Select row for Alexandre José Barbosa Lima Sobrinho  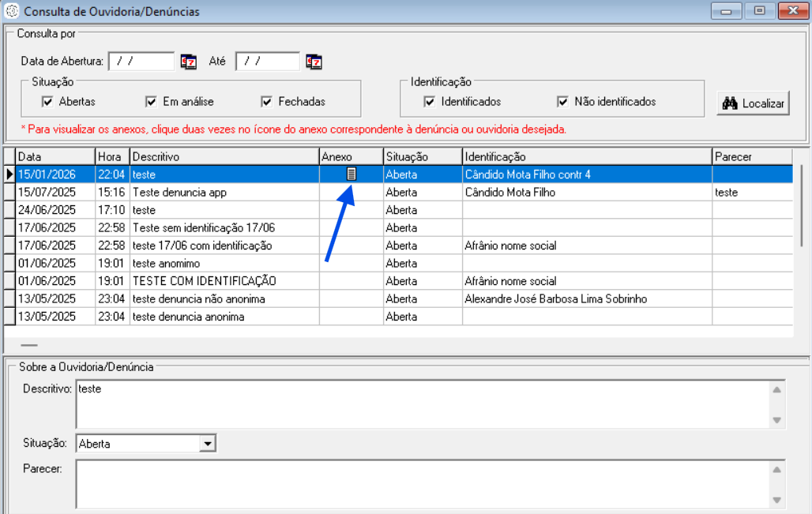(566, 298)
